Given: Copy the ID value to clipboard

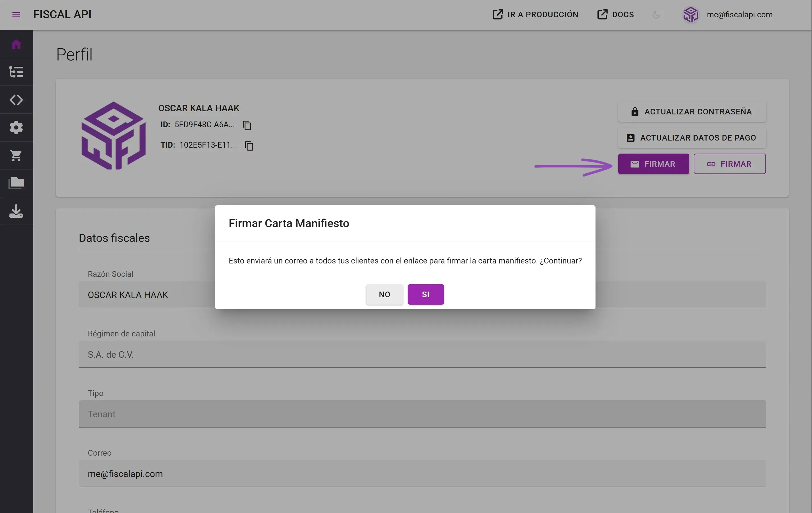Looking at the screenshot, I should pos(247,125).
